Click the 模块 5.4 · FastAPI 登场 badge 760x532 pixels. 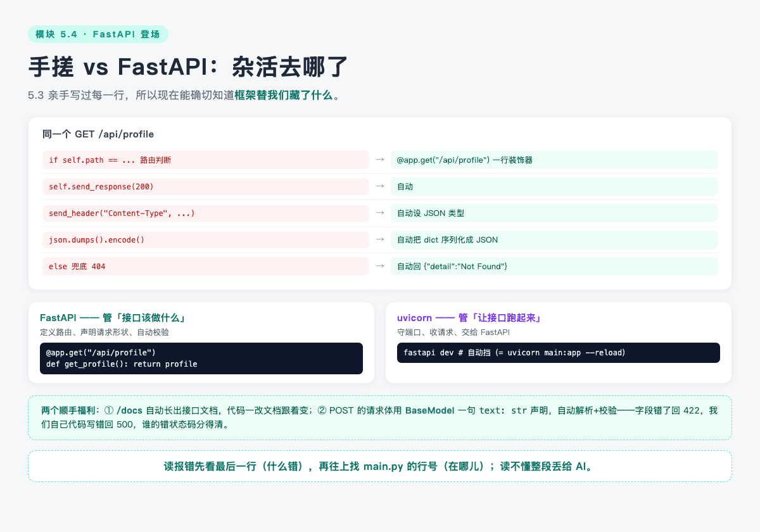pyautogui.click(x=98, y=34)
